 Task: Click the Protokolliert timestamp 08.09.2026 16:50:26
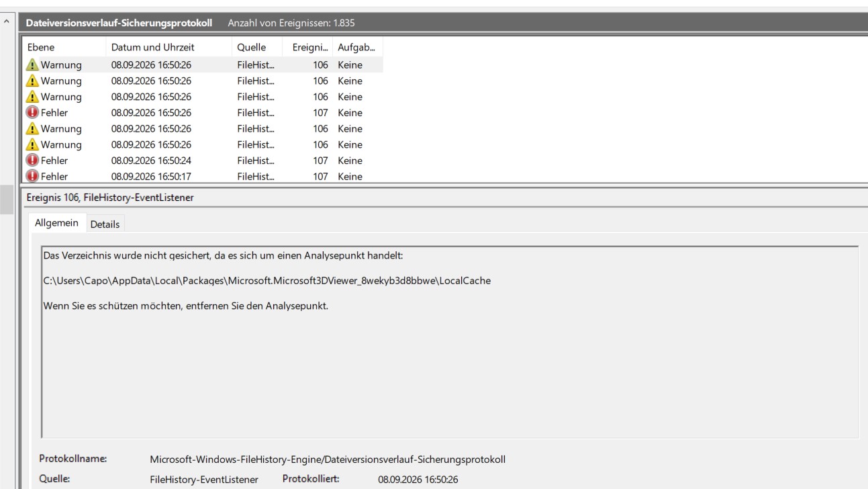point(418,480)
